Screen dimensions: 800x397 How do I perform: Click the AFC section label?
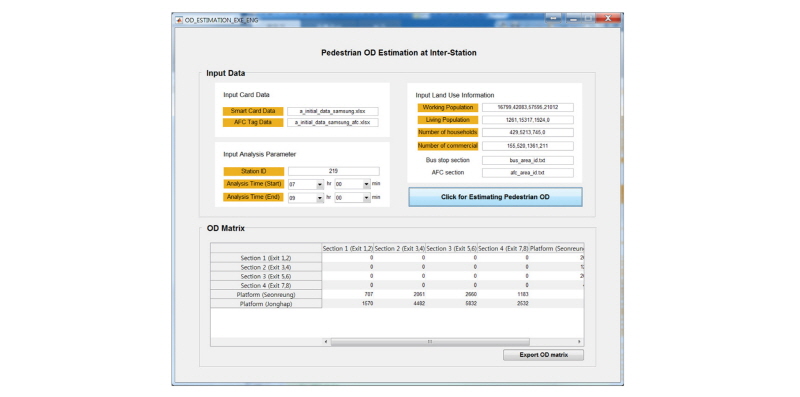click(x=447, y=172)
